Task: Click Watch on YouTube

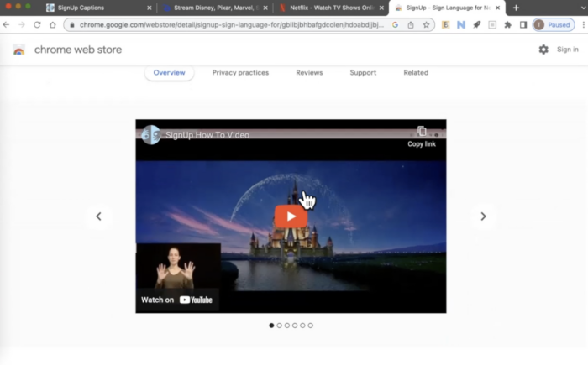Action: pos(177,300)
